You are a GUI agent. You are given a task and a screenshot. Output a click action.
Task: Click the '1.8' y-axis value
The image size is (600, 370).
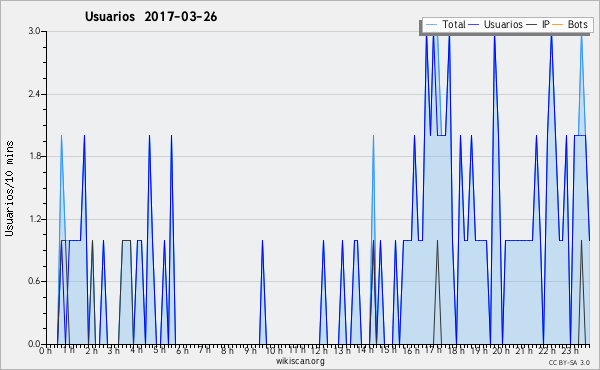tap(34, 156)
